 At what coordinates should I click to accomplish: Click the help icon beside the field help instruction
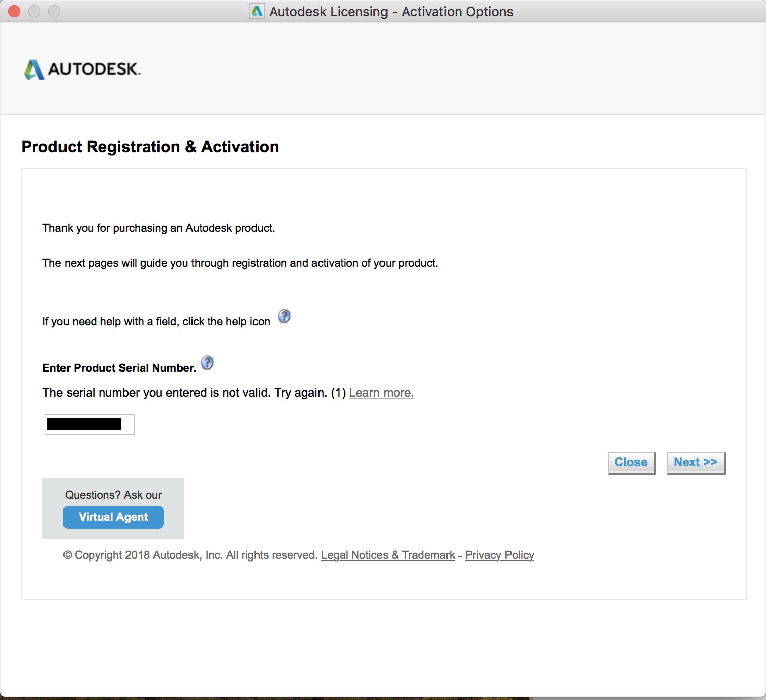click(x=284, y=316)
